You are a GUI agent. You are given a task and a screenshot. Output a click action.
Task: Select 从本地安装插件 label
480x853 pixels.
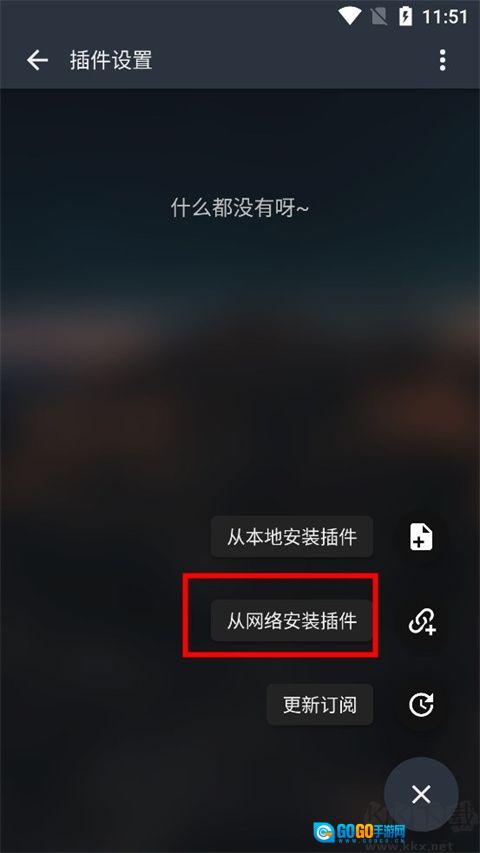pos(292,536)
